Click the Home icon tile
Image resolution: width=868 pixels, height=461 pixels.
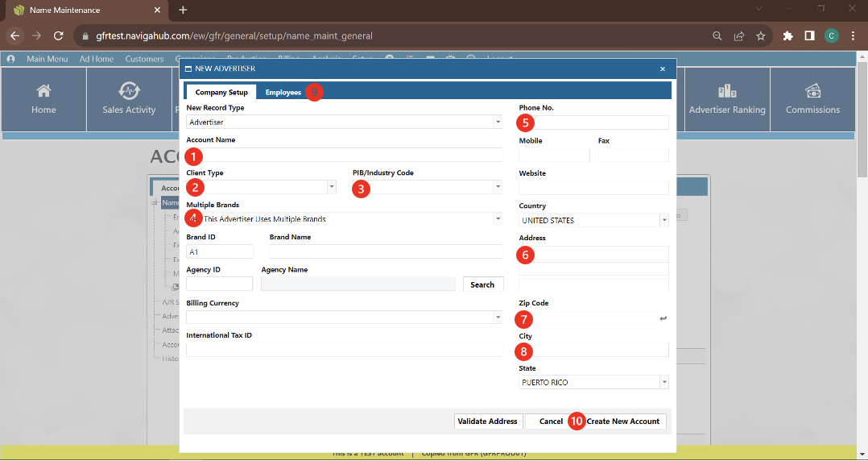coord(43,99)
